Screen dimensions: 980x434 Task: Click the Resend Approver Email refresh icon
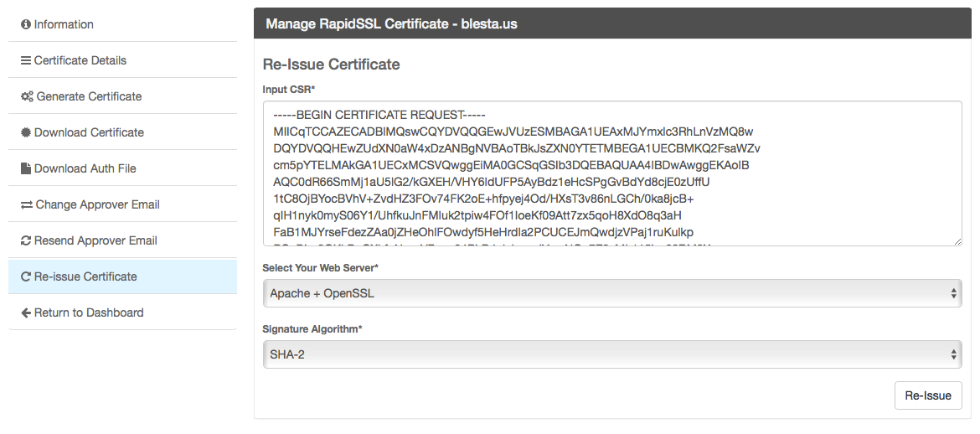[26, 241]
